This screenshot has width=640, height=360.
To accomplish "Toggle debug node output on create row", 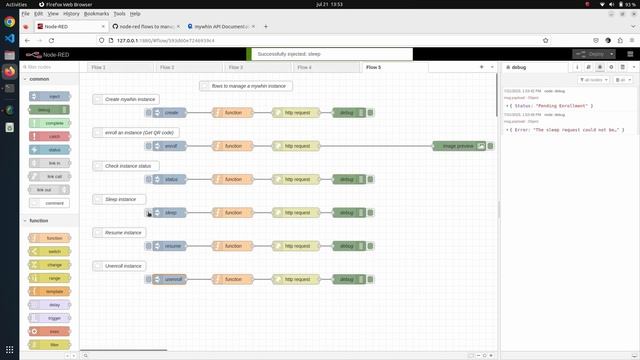I will click(371, 113).
